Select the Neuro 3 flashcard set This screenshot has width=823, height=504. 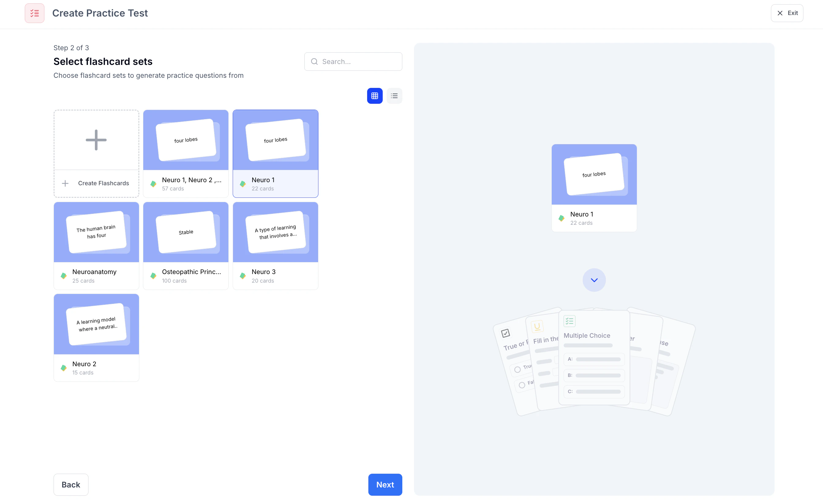click(x=275, y=246)
